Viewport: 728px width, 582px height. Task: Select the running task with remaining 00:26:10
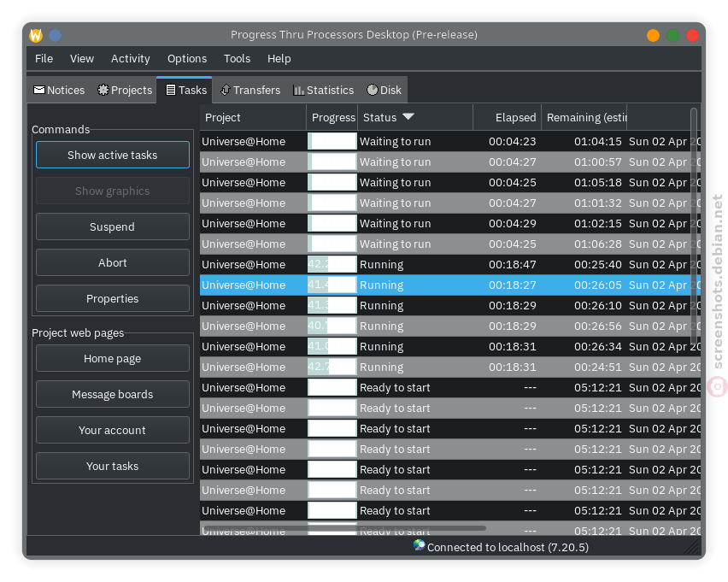pos(450,305)
